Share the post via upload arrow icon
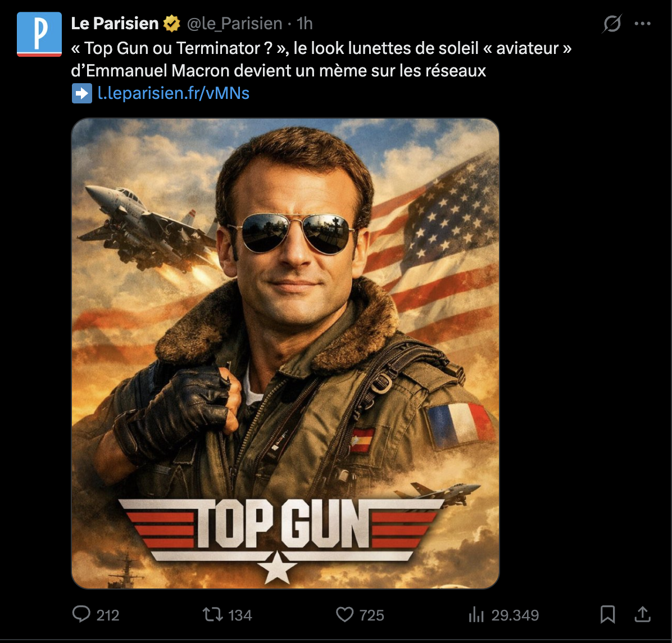Screen dimensions: 672x643 point(642,614)
